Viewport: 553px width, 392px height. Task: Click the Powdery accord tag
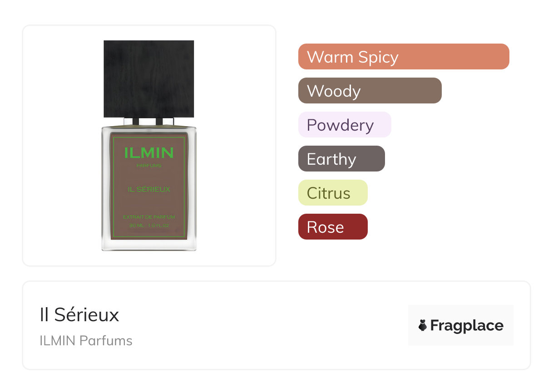[344, 125]
